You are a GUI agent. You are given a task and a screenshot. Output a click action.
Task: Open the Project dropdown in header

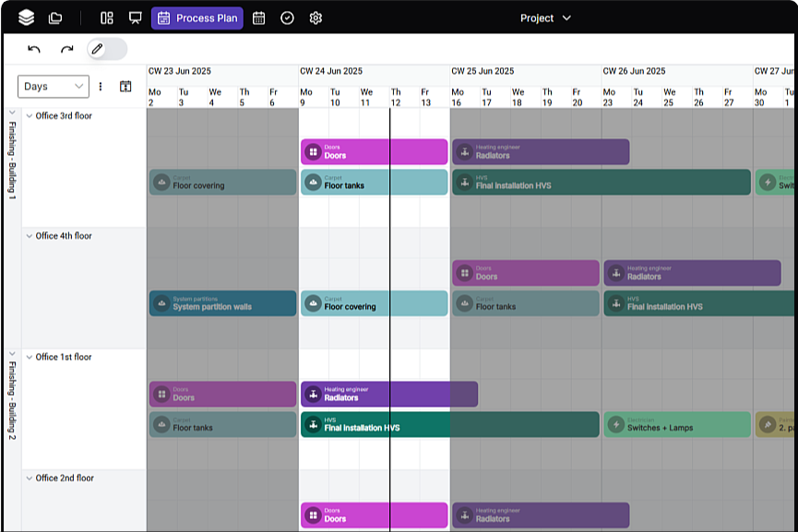[545, 18]
